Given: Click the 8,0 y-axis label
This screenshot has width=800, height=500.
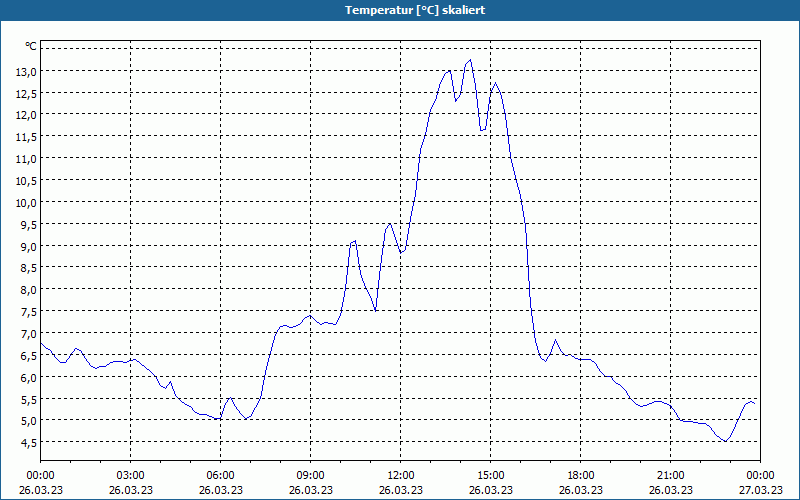Looking at the screenshot, I should pyautogui.click(x=29, y=290).
